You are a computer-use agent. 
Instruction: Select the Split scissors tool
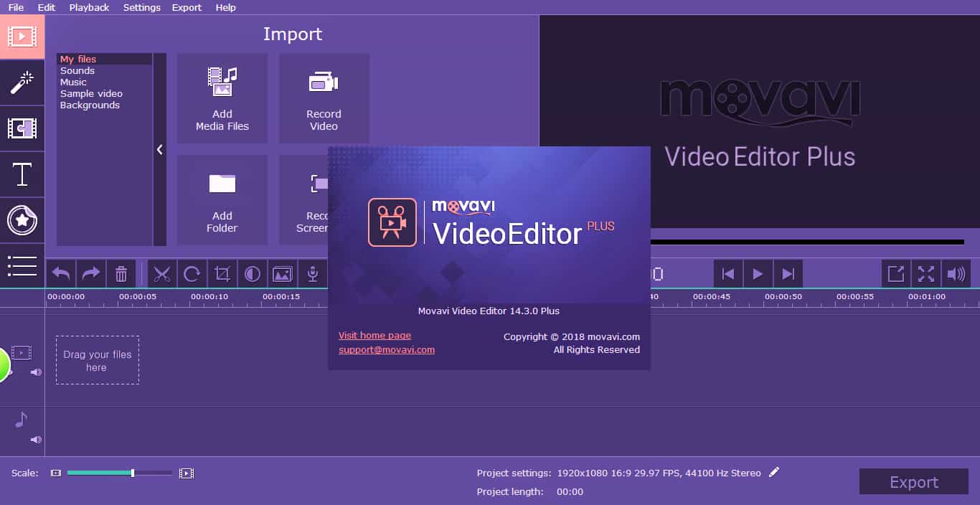[x=162, y=274]
